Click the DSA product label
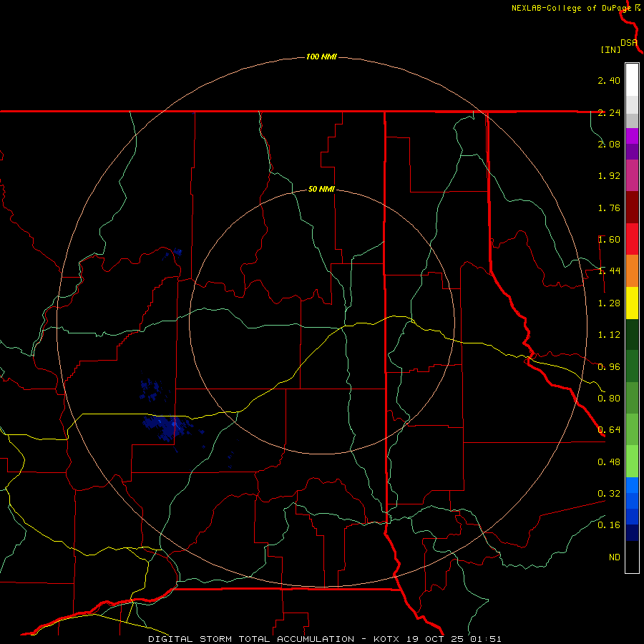The height and width of the screenshot is (644, 644). pyautogui.click(x=628, y=43)
